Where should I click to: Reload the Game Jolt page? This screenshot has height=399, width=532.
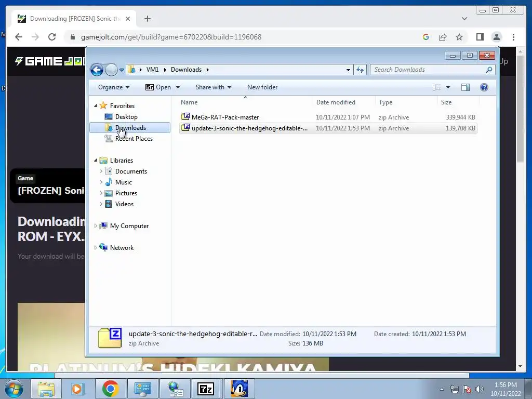[52, 37]
